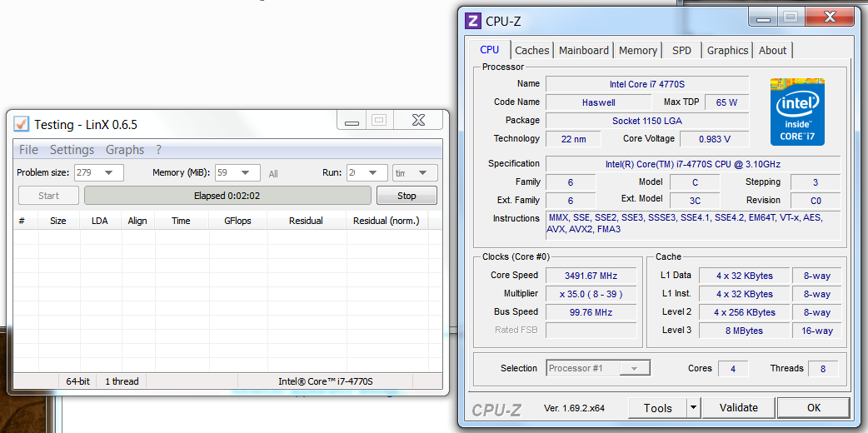Click the disabled Start button in LinX
This screenshot has height=433, width=868.
[48, 196]
